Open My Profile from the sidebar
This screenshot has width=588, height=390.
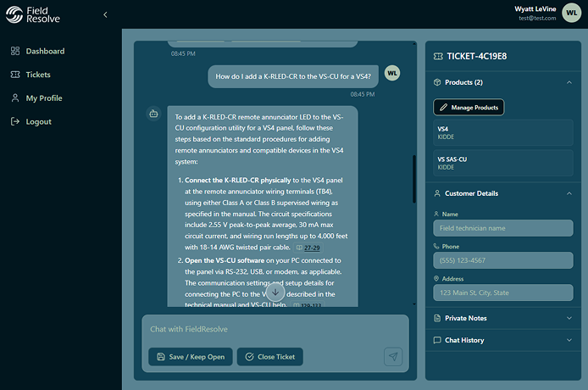tap(43, 98)
